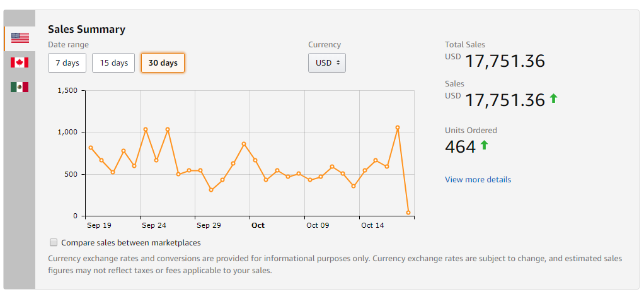
Task: Click the green arrow beside Units Ordered
Action: (x=484, y=144)
